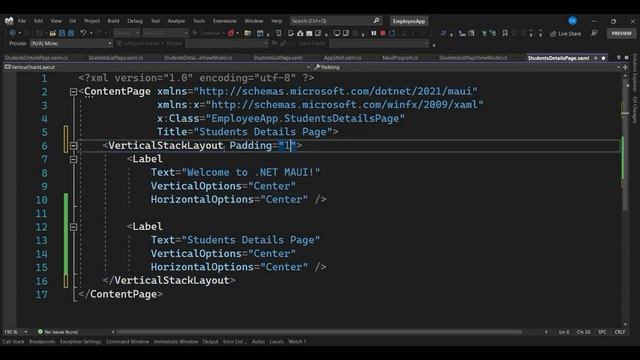Viewport: 640px width, 360px height.
Task: Open the Git menu
Action: (73, 21)
